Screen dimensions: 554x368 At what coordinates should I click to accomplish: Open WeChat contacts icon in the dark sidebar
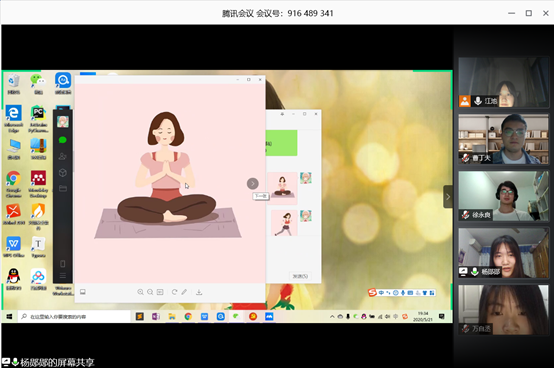[x=63, y=156]
